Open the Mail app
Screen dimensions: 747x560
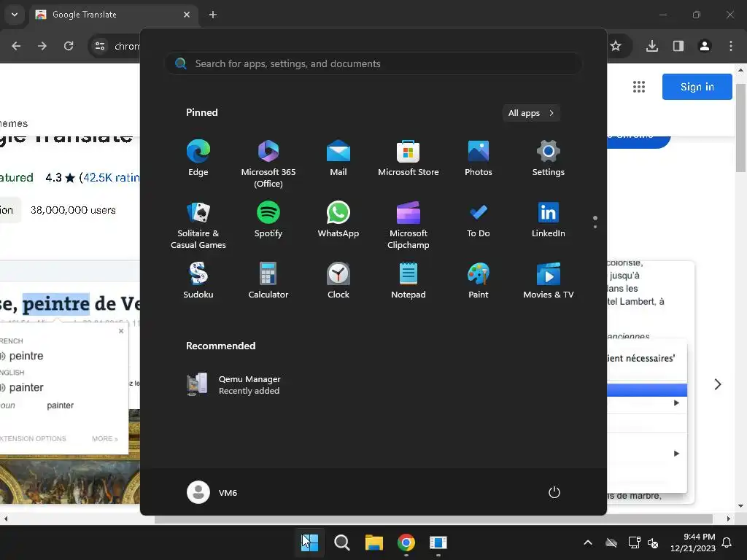(x=338, y=158)
